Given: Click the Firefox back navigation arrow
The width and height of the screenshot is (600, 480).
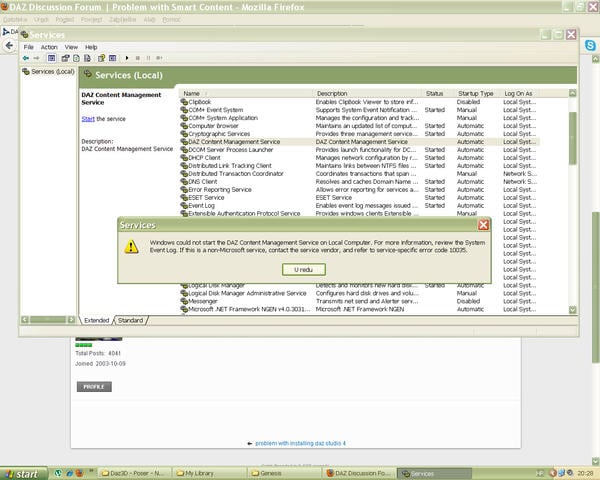Looking at the screenshot, I should tap(9, 46).
